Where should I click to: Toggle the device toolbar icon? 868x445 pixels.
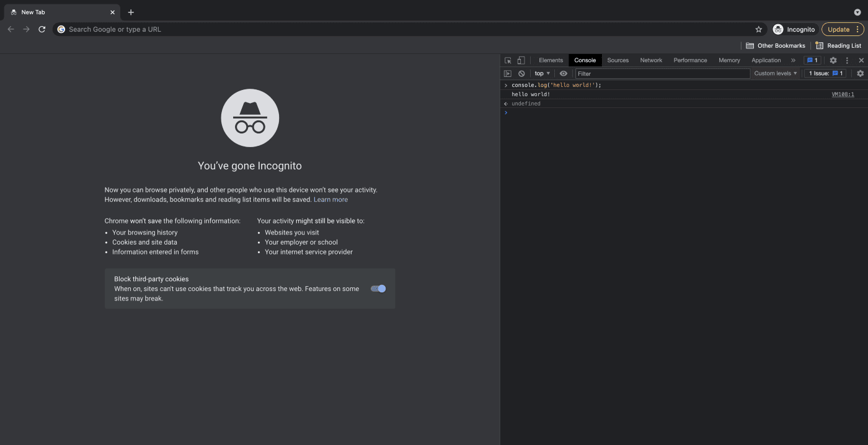[521, 60]
